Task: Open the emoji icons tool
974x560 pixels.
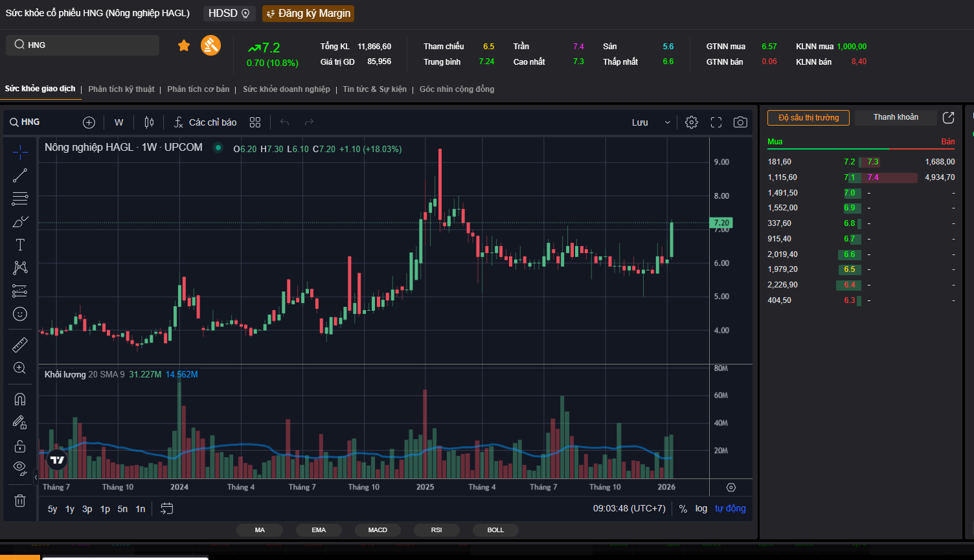Action: [20, 314]
